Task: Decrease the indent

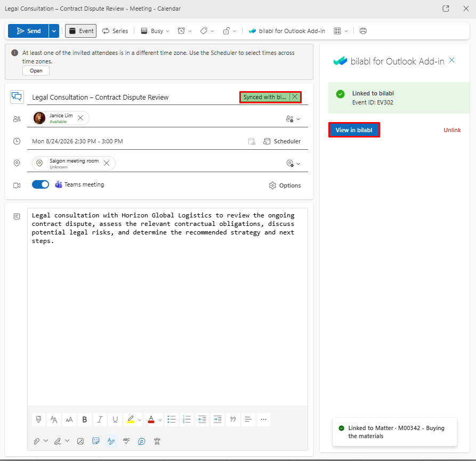Action: click(202, 419)
